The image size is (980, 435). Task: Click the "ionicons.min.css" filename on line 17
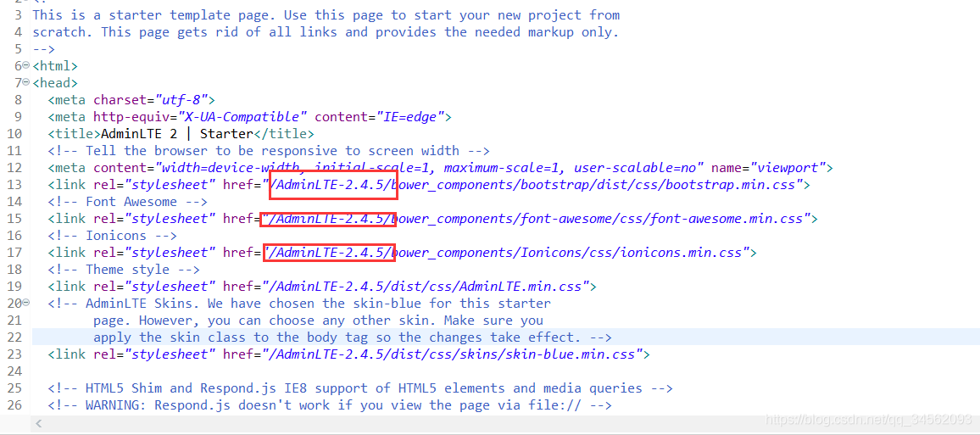click(x=681, y=253)
